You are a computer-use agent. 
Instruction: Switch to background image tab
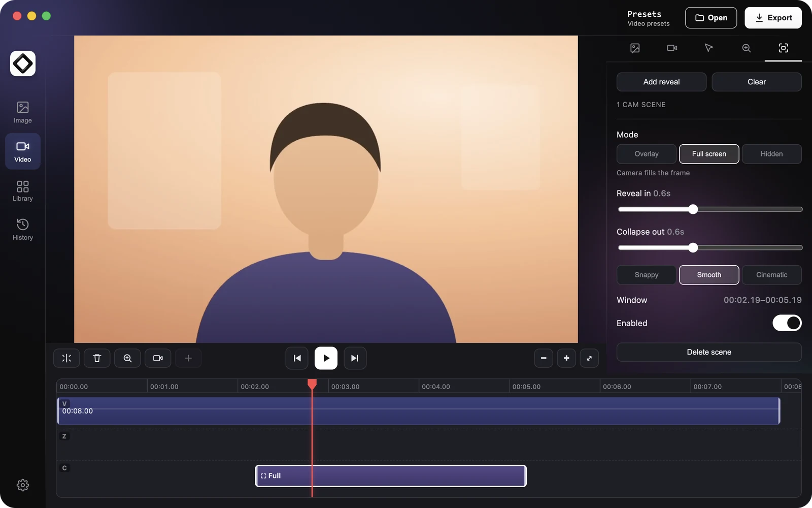tap(635, 48)
